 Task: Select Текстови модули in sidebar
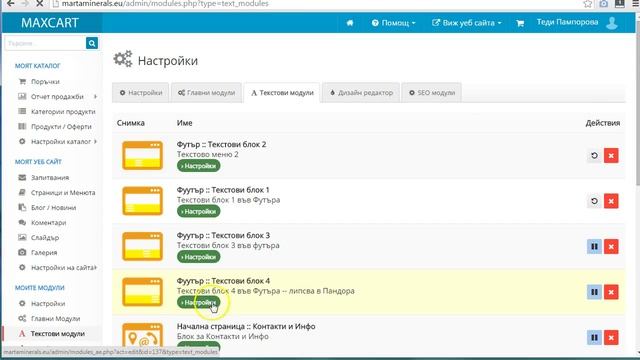tap(58, 334)
